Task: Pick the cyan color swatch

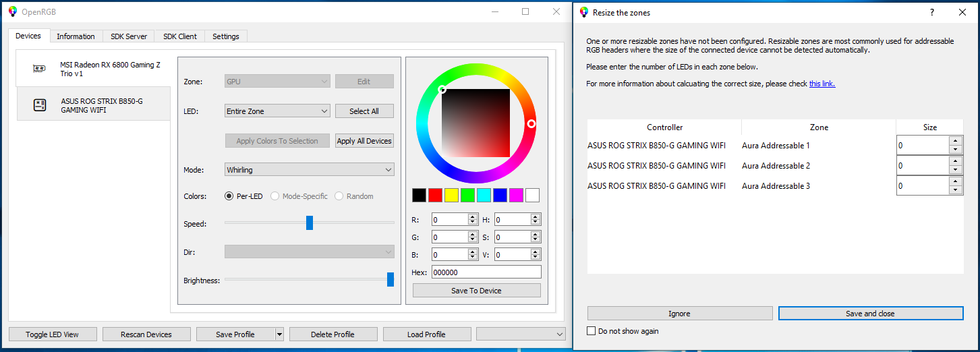Action: point(484,195)
